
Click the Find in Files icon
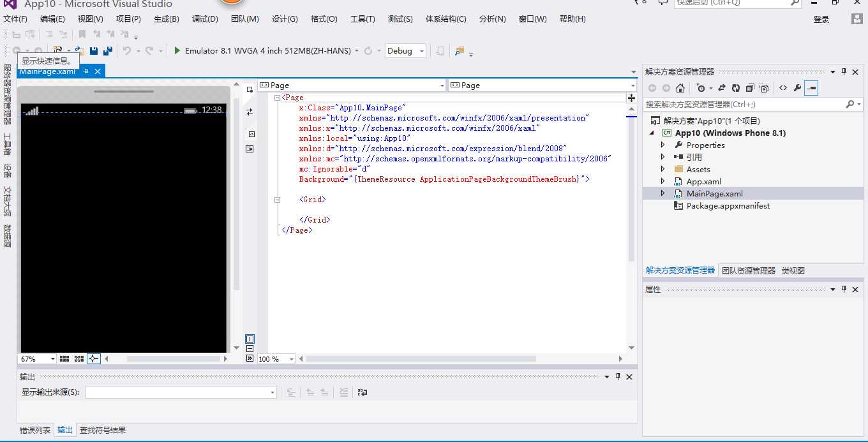pyautogui.click(x=459, y=51)
